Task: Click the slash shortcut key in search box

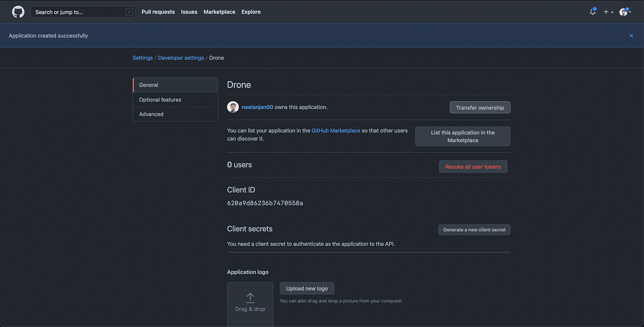Action: pos(129,12)
